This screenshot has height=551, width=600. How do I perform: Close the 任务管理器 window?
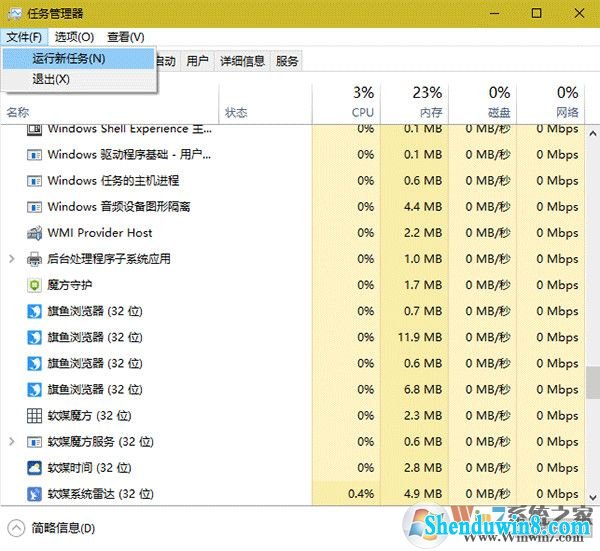(x=579, y=14)
